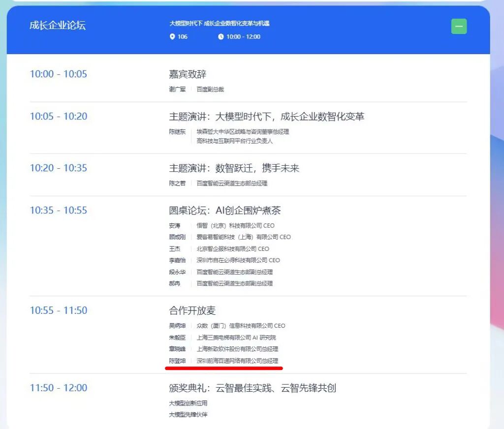
Task: Click speaker name 李嘉怡
Action: pyautogui.click(x=177, y=260)
